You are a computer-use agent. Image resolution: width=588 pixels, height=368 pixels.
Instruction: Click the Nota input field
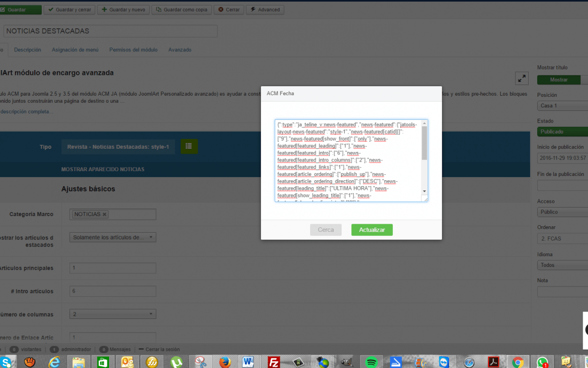click(x=562, y=292)
